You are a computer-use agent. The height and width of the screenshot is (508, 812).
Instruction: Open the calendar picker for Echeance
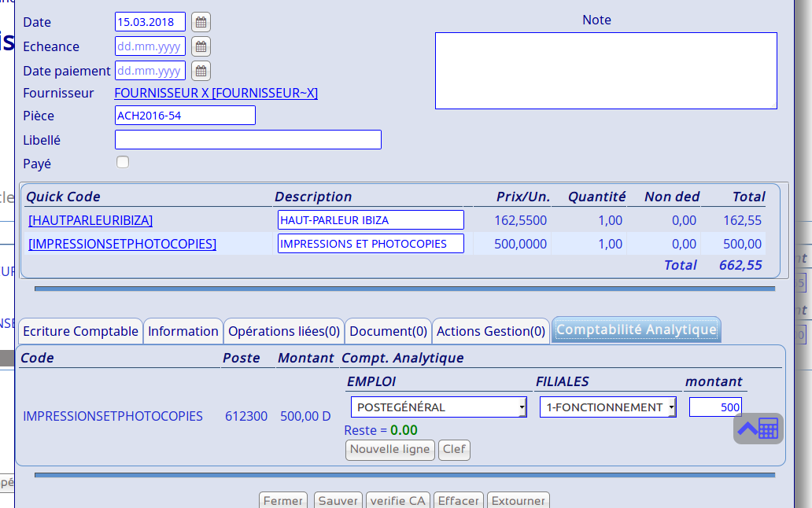point(201,46)
